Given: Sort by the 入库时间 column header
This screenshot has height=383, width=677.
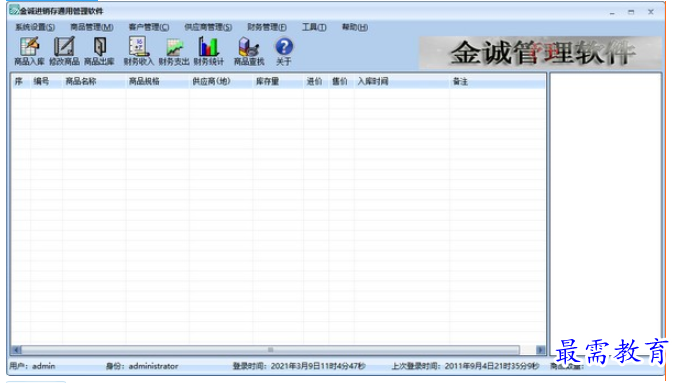Looking at the screenshot, I should (402, 81).
